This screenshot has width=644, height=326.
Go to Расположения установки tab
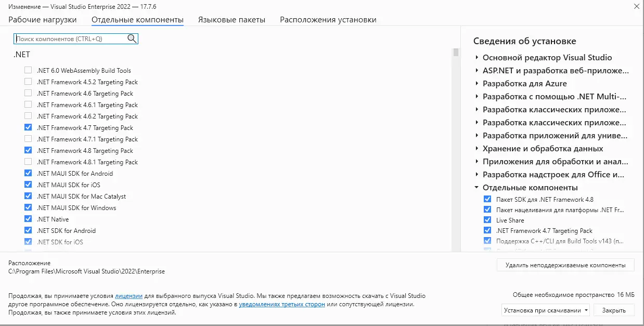(328, 20)
